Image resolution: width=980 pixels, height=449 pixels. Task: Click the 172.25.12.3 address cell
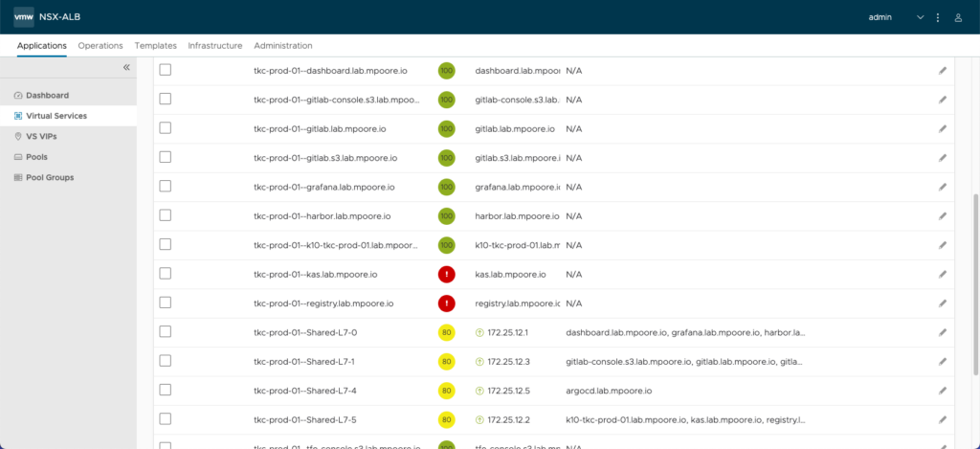(508, 362)
